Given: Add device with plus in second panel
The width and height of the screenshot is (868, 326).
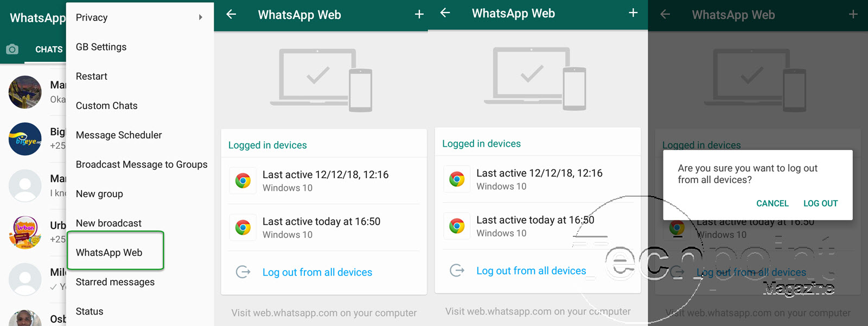Looking at the screenshot, I should (633, 13).
